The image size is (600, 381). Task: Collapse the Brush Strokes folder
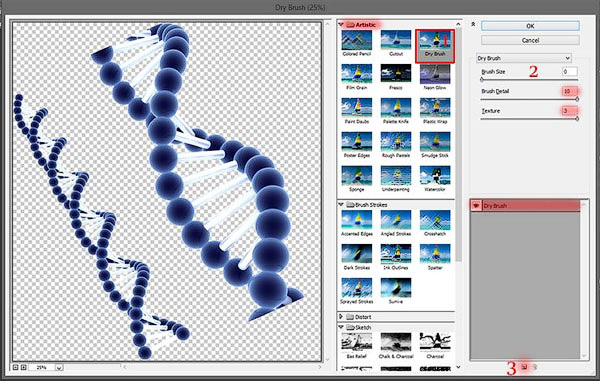[341, 205]
